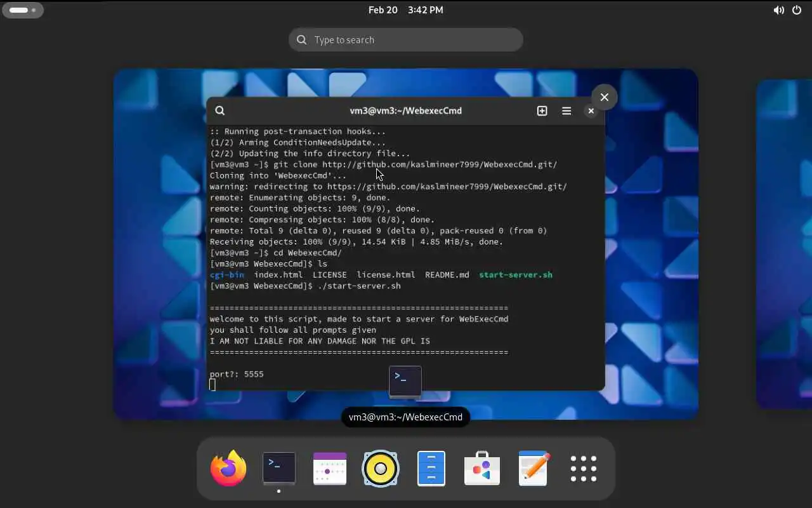This screenshot has width=812, height=508.
Task: Open the power menu icon
Action: point(797,10)
